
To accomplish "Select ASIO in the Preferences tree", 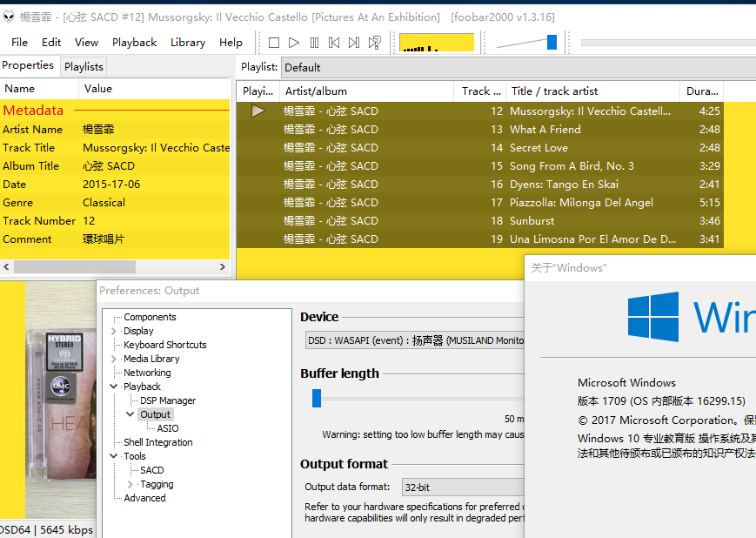I will coord(168,428).
